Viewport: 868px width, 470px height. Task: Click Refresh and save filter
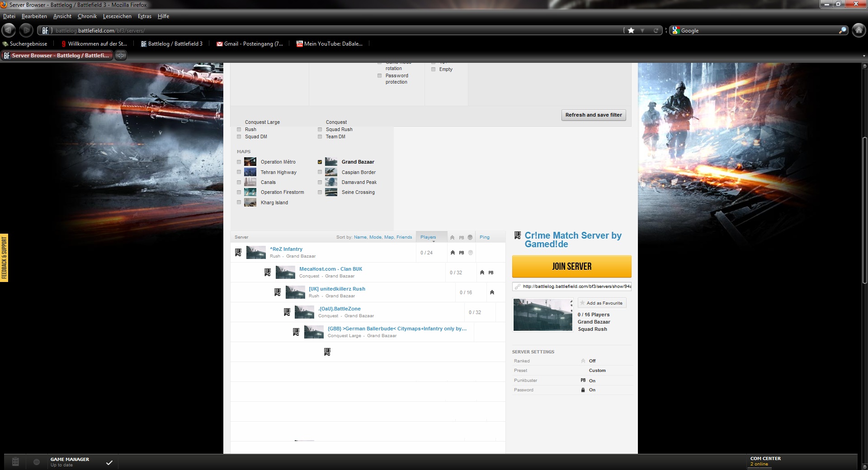coord(593,115)
